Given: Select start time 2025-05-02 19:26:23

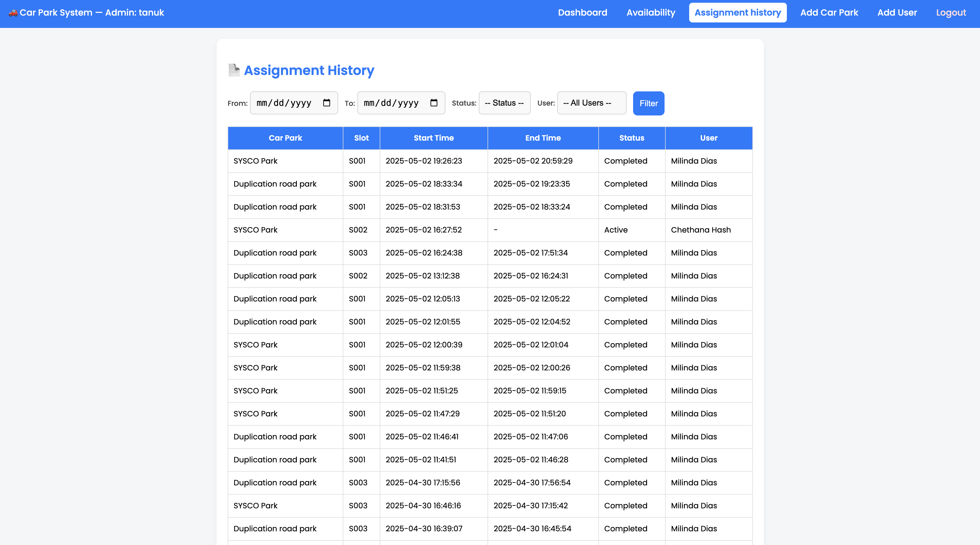Looking at the screenshot, I should pyautogui.click(x=424, y=161).
